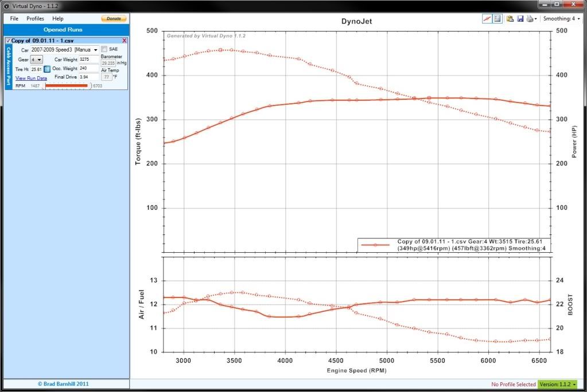This screenshot has width=587, height=392.
Task: Remove run with the red X
Action: pos(125,41)
